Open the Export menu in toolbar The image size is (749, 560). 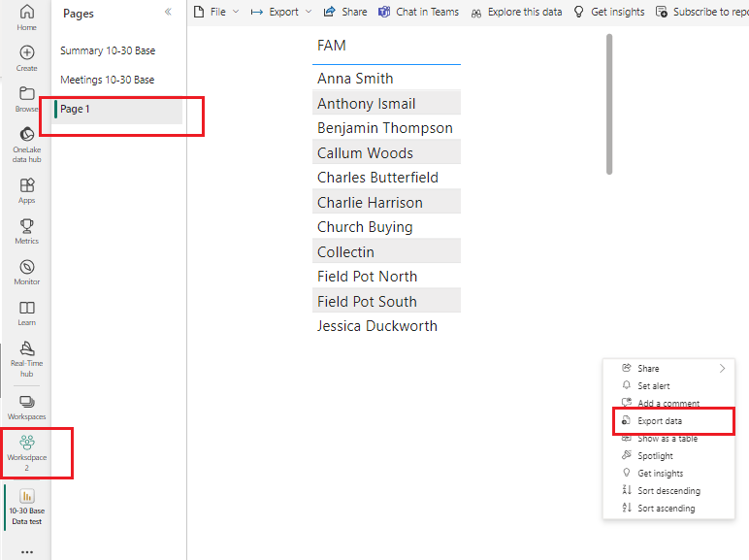(x=283, y=12)
